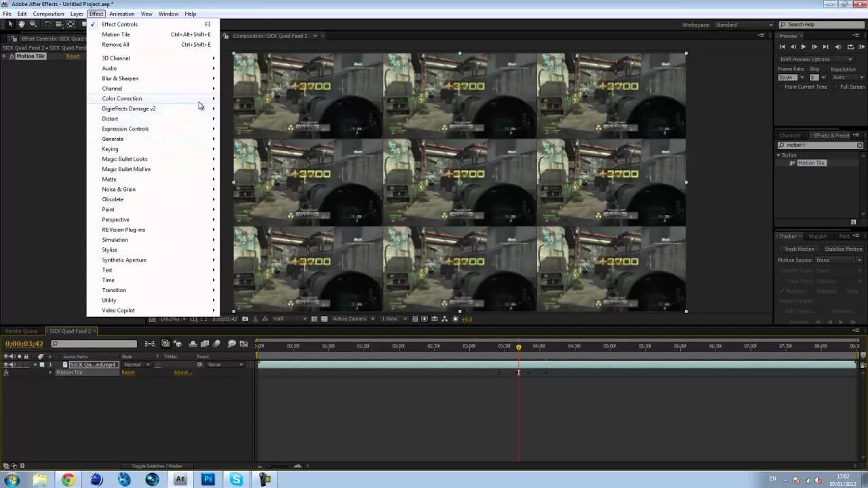Open Active Camera dropdown
Image resolution: width=868 pixels, height=488 pixels.
[353, 319]
